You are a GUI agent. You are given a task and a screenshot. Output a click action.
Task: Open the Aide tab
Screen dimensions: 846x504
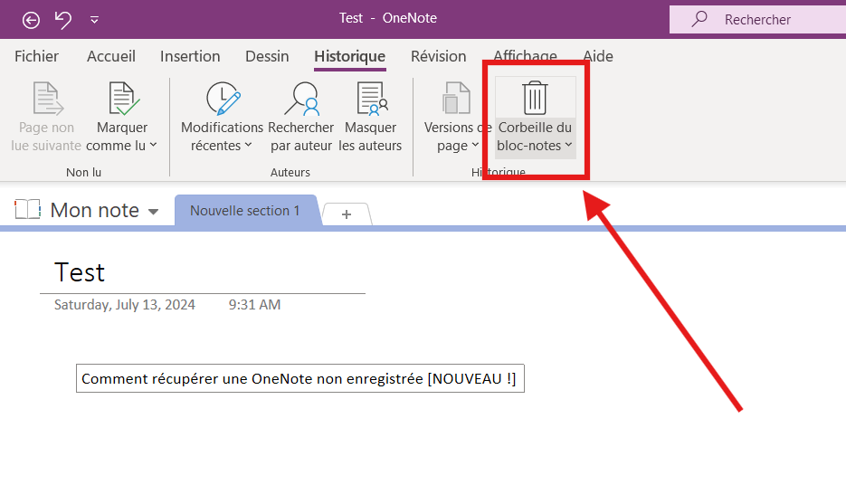(598, 56)
